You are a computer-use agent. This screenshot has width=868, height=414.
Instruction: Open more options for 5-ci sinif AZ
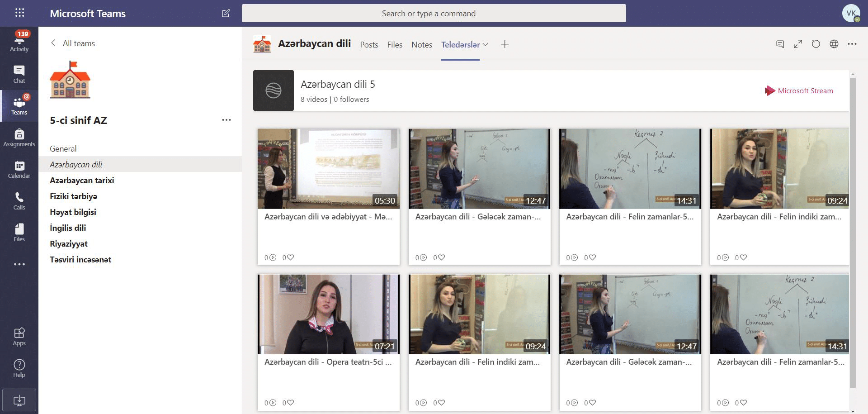coord(226,120)
